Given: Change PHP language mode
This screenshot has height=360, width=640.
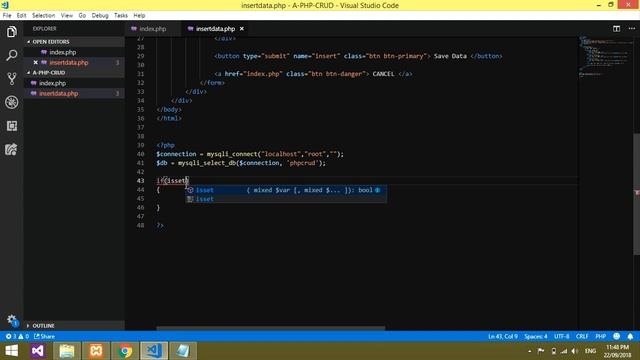Looking at the screenshot, I should 600,336.
